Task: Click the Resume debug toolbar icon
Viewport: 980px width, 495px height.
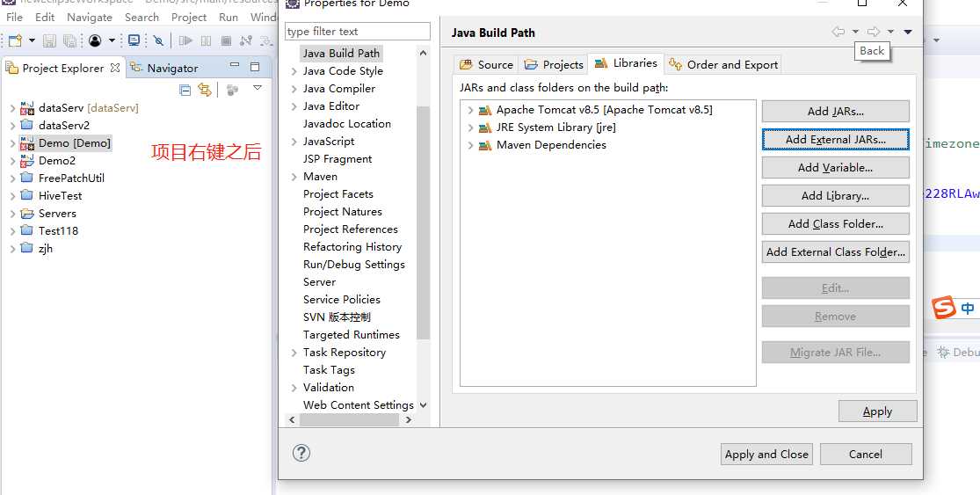Action: coord(185,40)
